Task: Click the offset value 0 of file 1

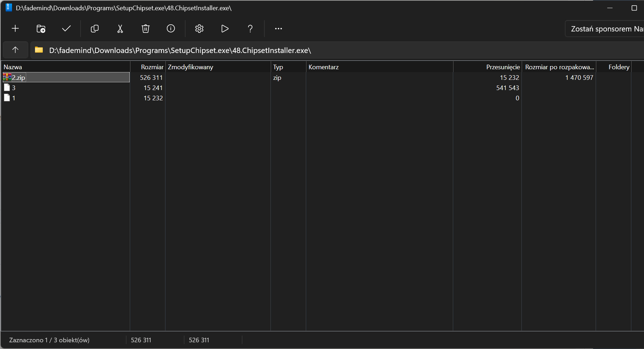Action: click(517, 98)
